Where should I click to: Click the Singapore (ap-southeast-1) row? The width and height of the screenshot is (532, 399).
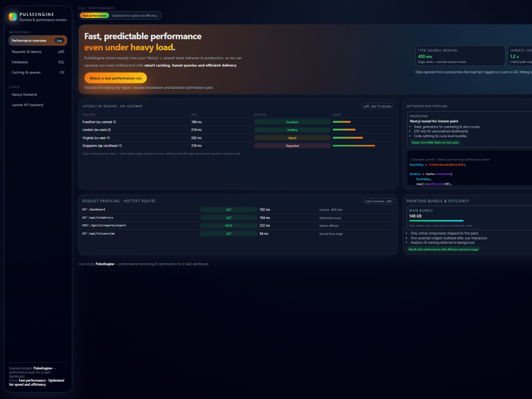(x=237, y=146)
